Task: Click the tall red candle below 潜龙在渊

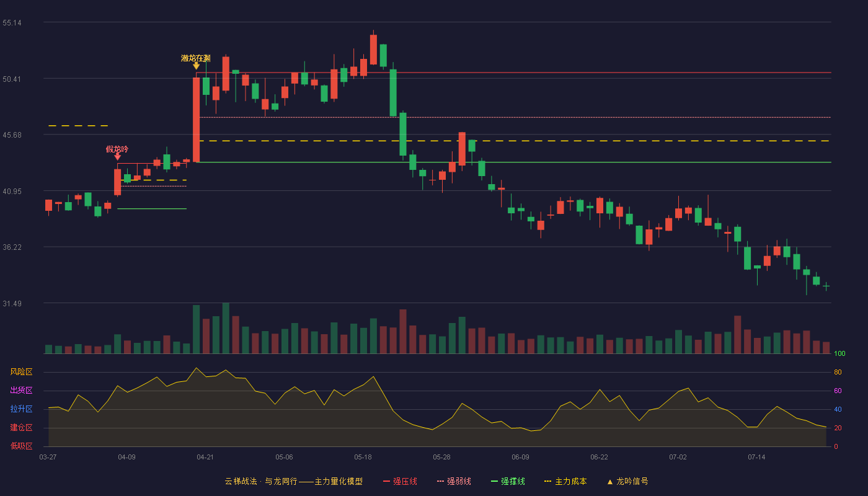Action: click(x=196, y=120)
